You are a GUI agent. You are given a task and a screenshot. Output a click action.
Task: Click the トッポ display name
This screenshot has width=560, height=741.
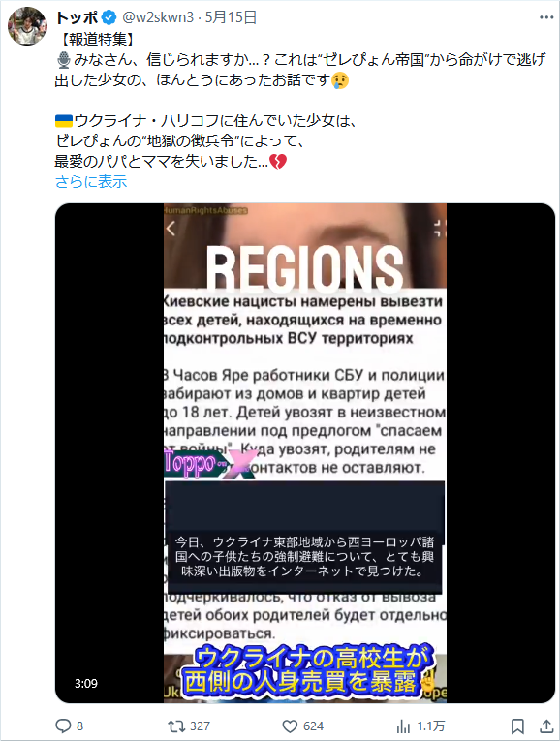click(77, 17)
